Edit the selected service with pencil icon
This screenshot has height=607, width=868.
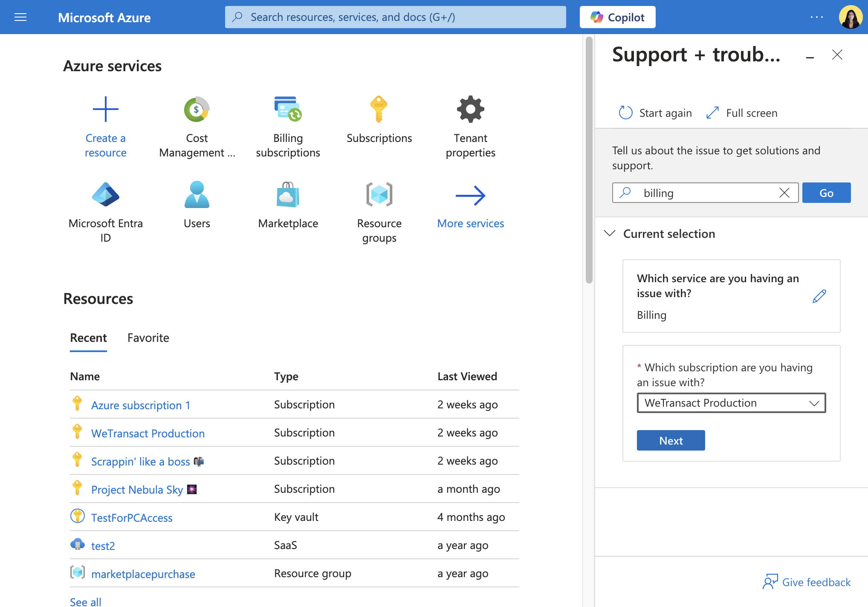pos(819,296)
